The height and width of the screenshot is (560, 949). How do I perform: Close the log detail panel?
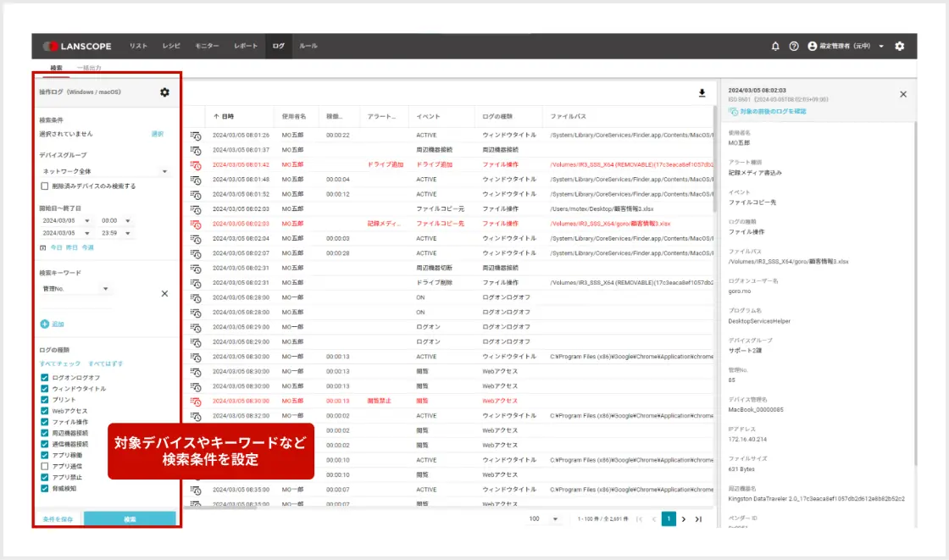pyautogui.click(x=903, y=94)
